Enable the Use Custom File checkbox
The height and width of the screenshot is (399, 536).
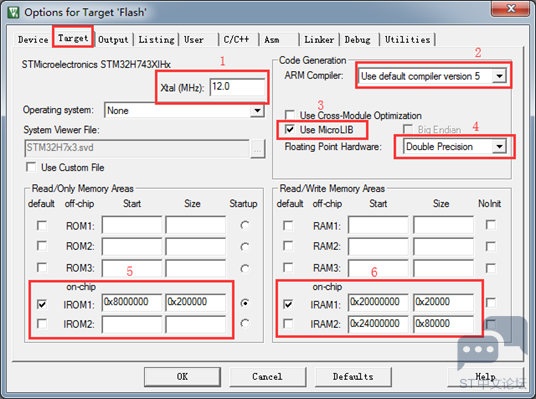(31, 168)
